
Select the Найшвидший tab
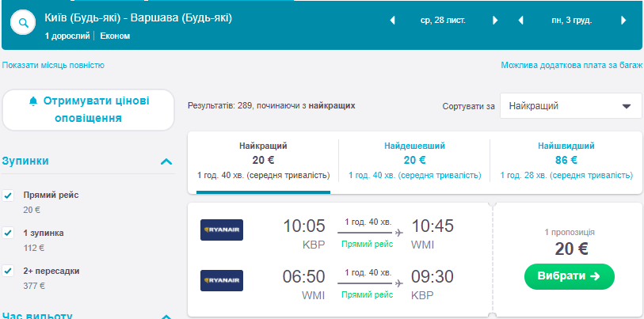566,160
